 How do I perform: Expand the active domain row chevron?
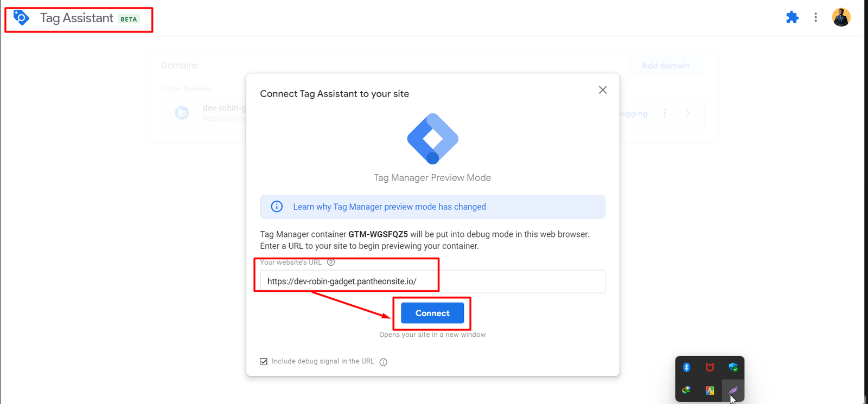click(688, 113)
